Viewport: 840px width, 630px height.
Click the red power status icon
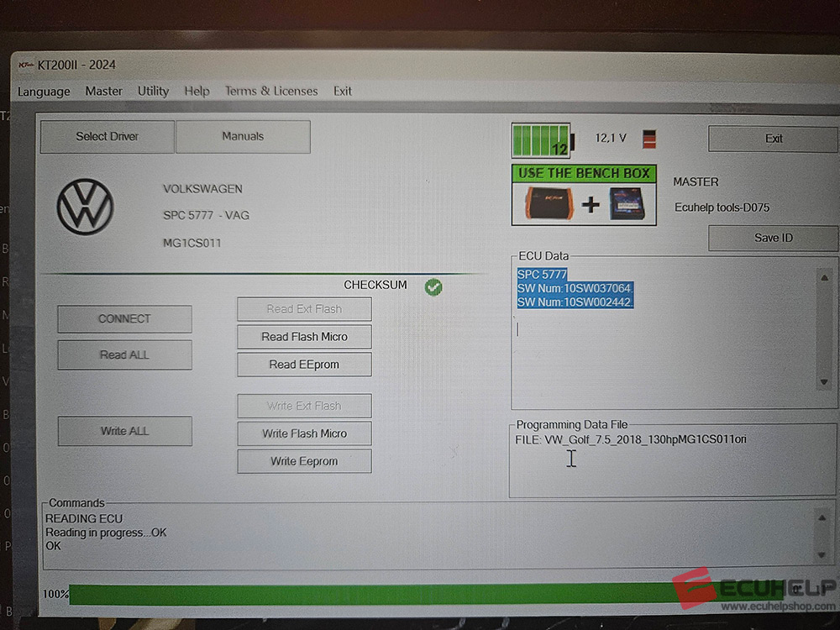(x=649, y=139)
